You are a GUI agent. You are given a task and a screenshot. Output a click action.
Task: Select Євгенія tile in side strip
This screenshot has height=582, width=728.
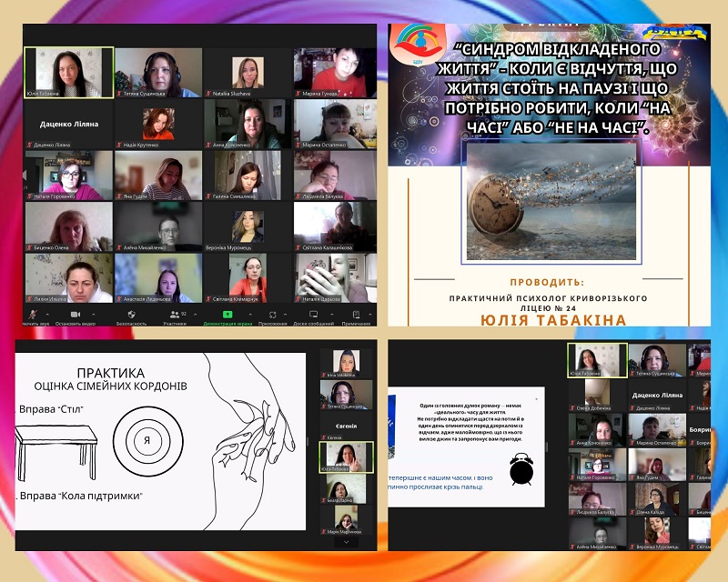tap(347, 425)
